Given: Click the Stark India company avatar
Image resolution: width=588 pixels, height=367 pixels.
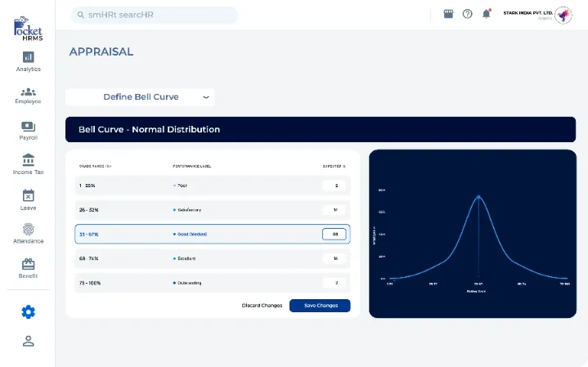Looking at the screenshot, I should point(563,15).
